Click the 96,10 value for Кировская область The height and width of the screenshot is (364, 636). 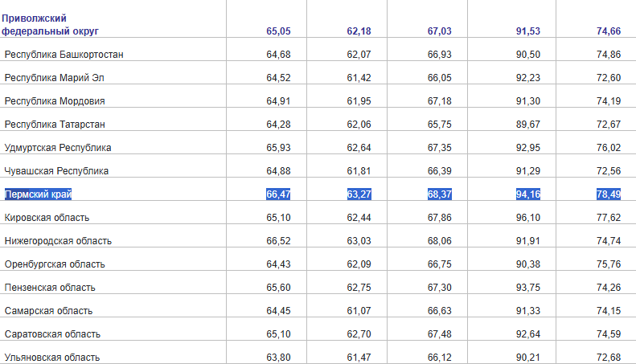pos(527,217)
